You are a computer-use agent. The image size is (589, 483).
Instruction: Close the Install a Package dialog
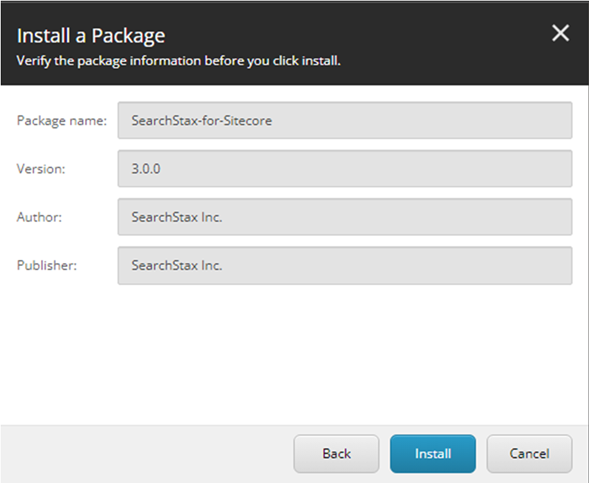[560, 33]
